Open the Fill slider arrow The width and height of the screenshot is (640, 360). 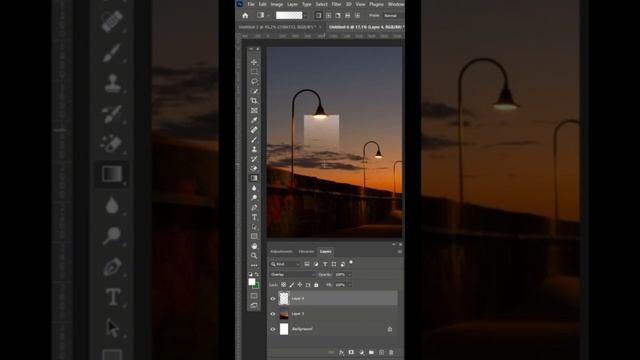click(349, 285)
